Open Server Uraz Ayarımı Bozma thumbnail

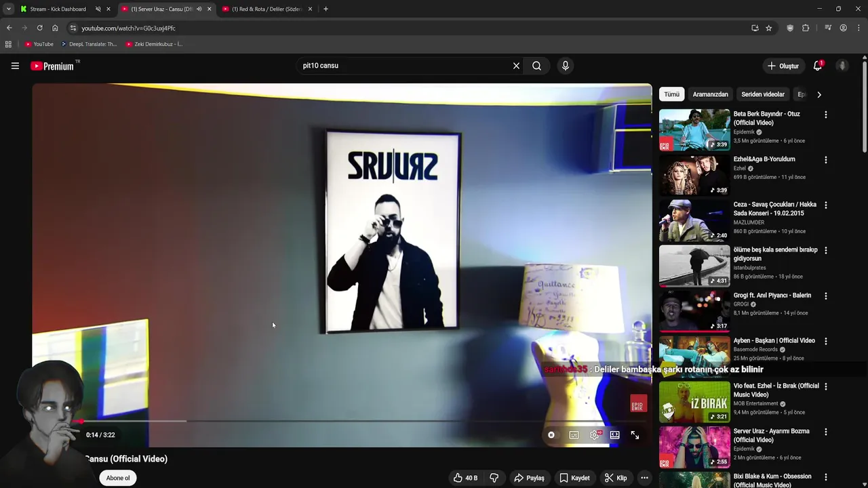pyautogui.click(x=694, y=447)
